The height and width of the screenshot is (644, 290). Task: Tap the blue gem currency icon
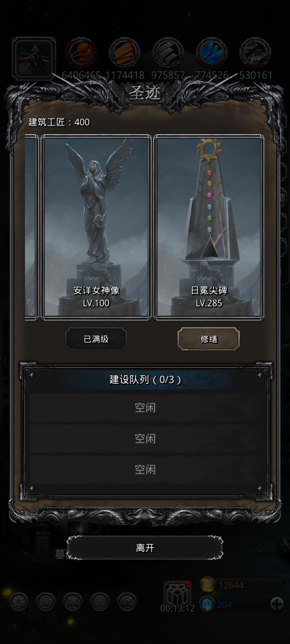point(207,605)
